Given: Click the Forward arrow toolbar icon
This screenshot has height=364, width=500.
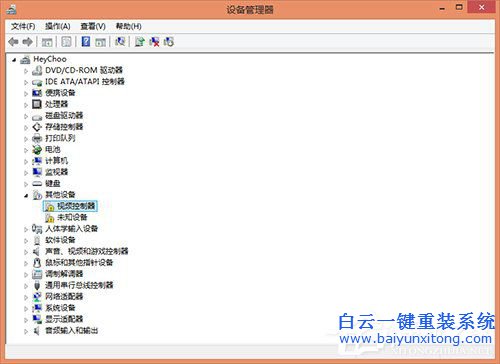Looking at the screenshot, I should [x=27, y=42].
